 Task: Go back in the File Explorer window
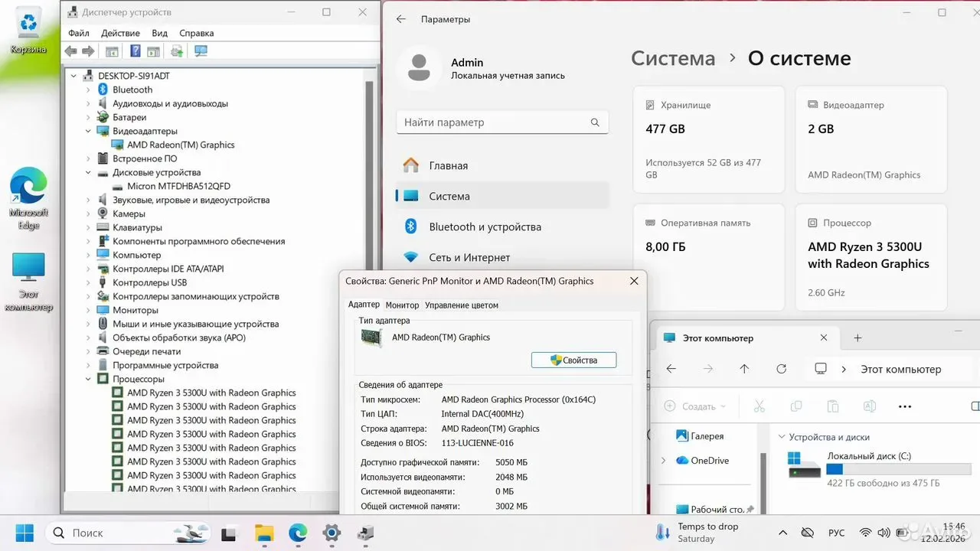pyautogui.click(x=671, y=369)
